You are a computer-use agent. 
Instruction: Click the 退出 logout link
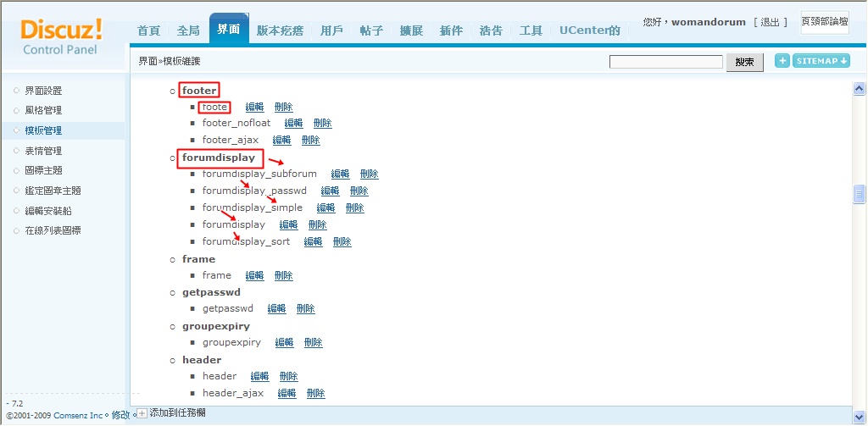point(770,22)
